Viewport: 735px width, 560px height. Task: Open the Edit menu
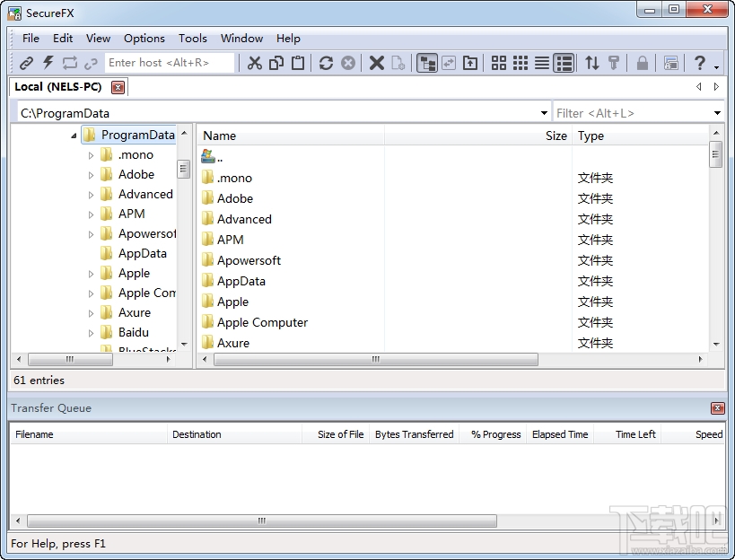tap(63, 39)
